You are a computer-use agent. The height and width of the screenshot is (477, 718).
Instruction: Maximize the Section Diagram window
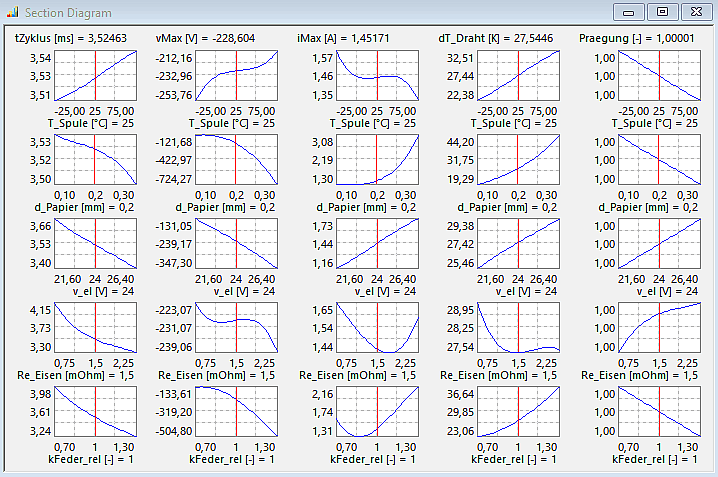click(x=660, y=12)
